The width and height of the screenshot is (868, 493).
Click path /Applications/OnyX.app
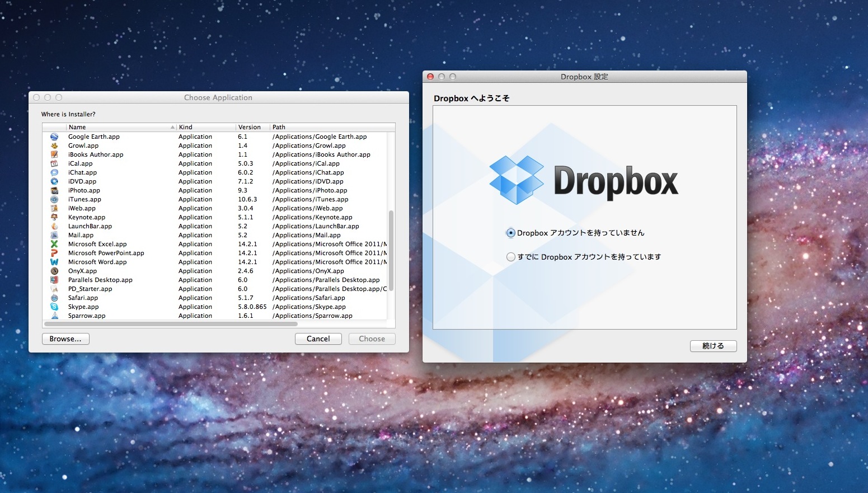[x=308, y=271]
